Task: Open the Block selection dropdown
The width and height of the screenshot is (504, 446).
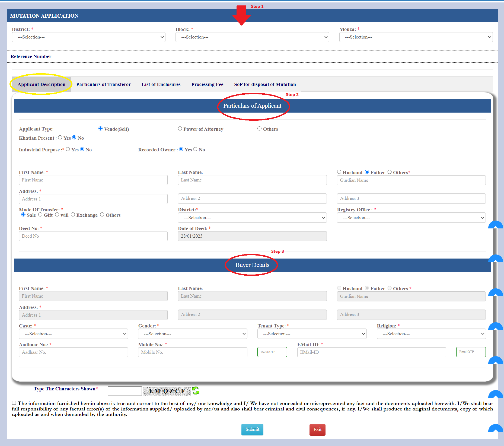Action: (252, 37)
